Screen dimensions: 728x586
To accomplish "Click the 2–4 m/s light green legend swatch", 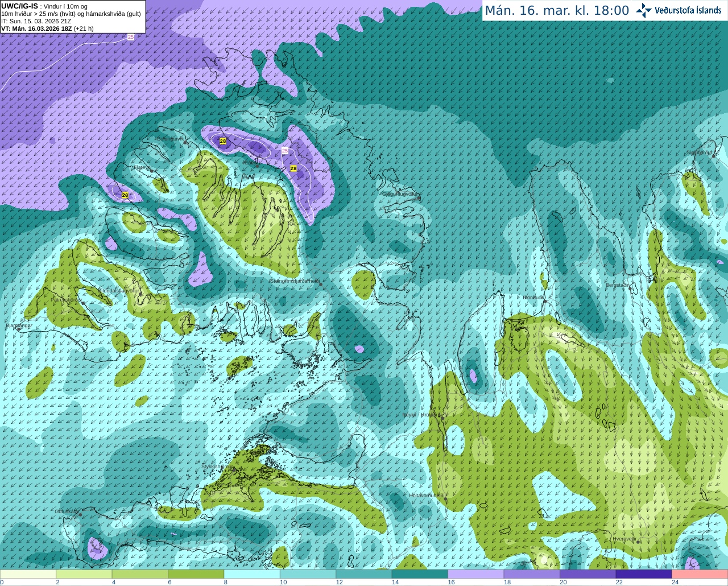I will click(84, 574).
